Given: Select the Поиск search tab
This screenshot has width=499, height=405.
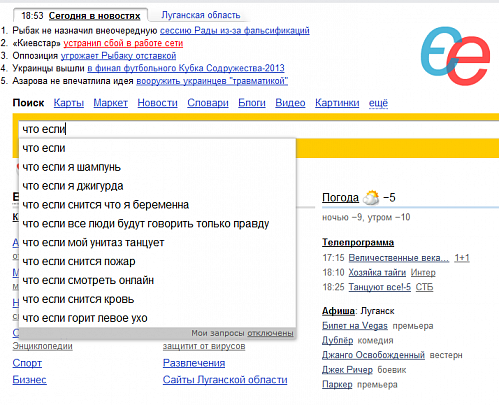Looking at the screenshot, I should pyautogui.click(x=28, y=103).
